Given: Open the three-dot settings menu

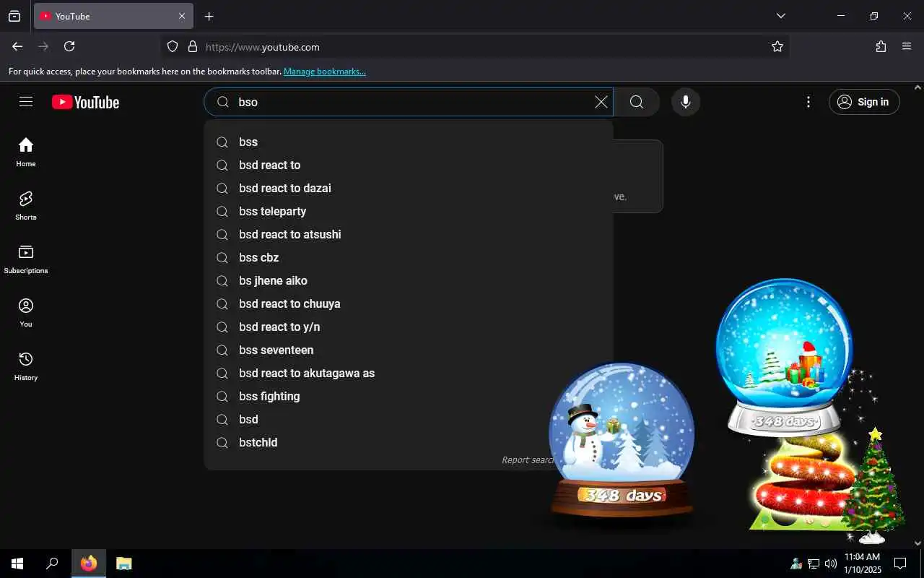Looking at the screenshot, I should pyautogui.click(x=808, y=102).
